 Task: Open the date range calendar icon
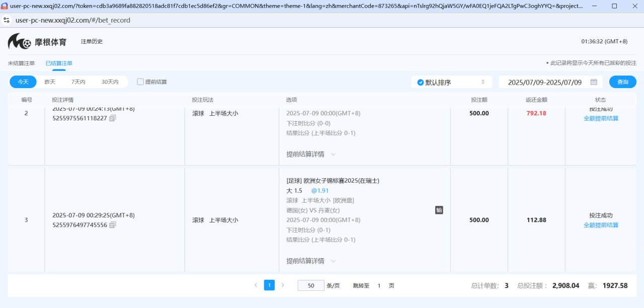[x=594, y=82]
